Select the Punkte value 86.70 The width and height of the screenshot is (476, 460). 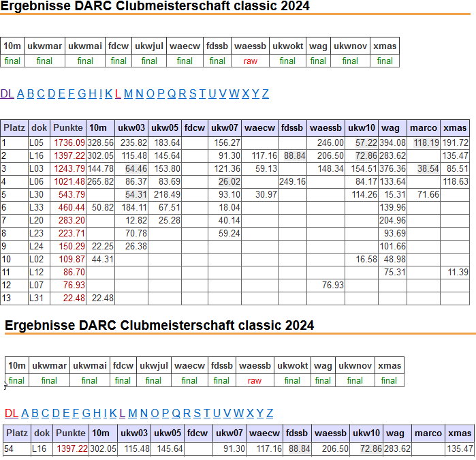(x=74, y=272)
